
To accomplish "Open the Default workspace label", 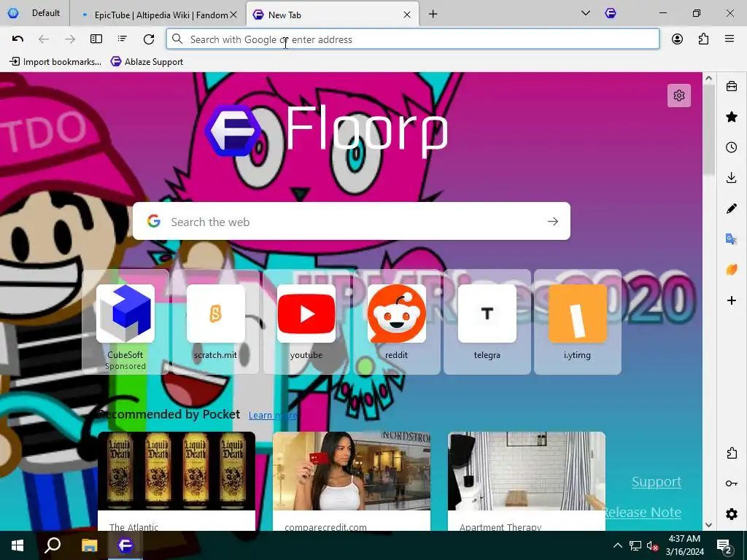I will 46,13.
